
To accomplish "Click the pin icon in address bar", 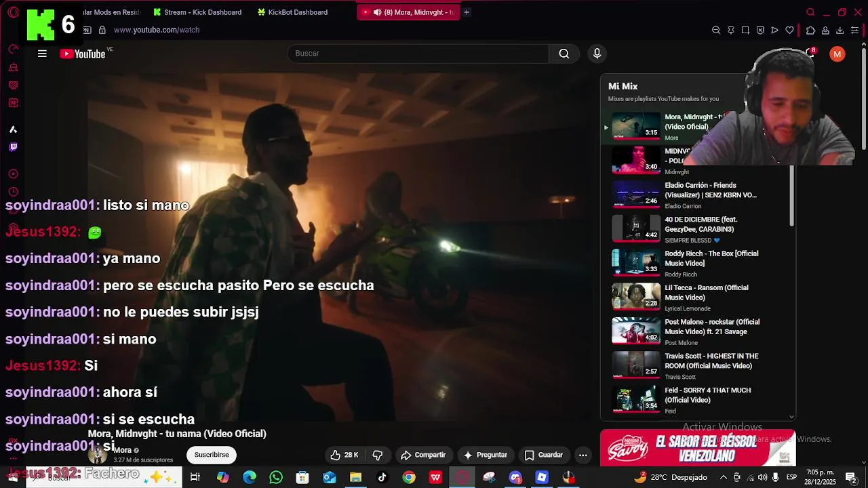I will pos(731,30).
